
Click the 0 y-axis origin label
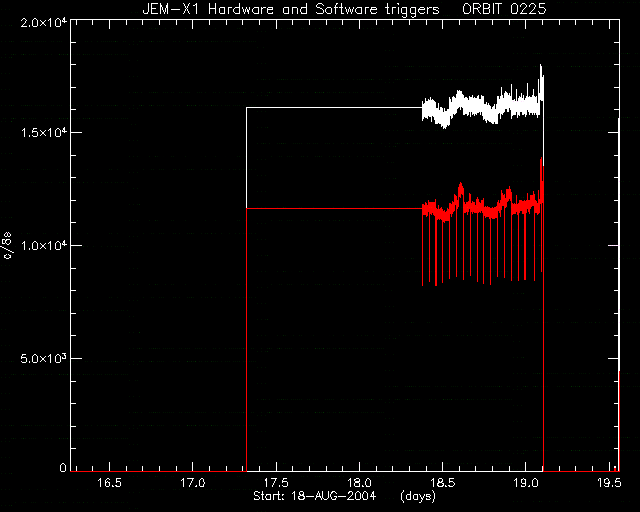(63, 467)
